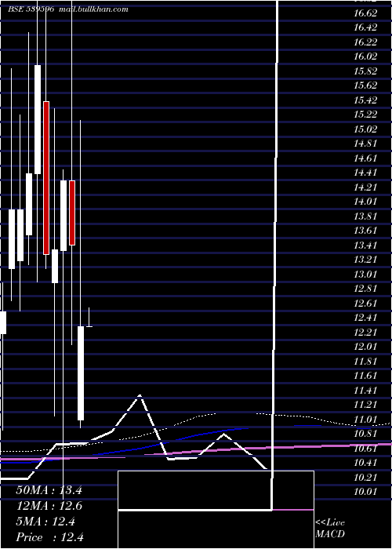Image resolution: width=392 pixels, height=549 pixels.
Task: Click the small dash candle near 12.41
Action: click(89, 326)
